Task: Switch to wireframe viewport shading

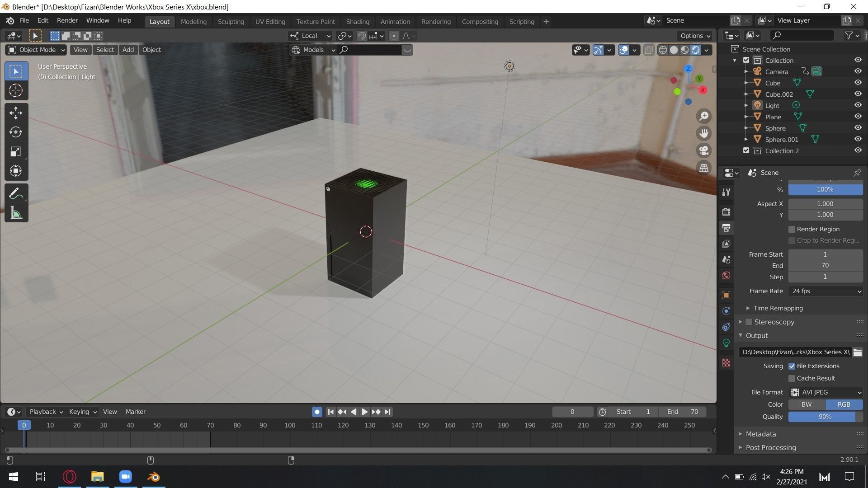Action: pos(663,50)
